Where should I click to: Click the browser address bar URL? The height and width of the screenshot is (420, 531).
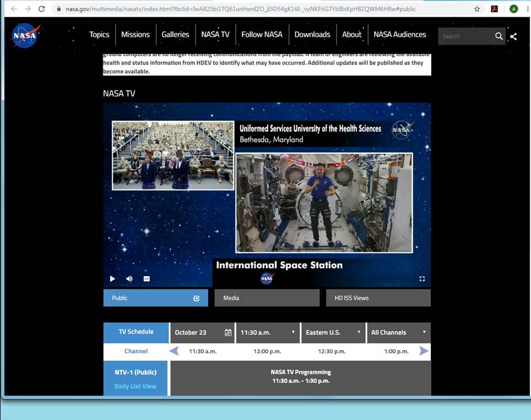click(240, 9)
